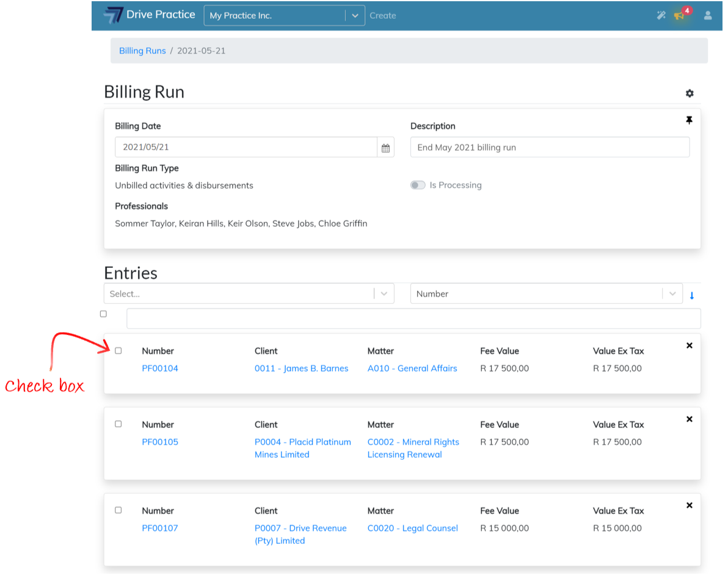This screenshot has width=728, height=578.
Task: Go to Billing Runs breadcrumb
Action: coord(142,51)
